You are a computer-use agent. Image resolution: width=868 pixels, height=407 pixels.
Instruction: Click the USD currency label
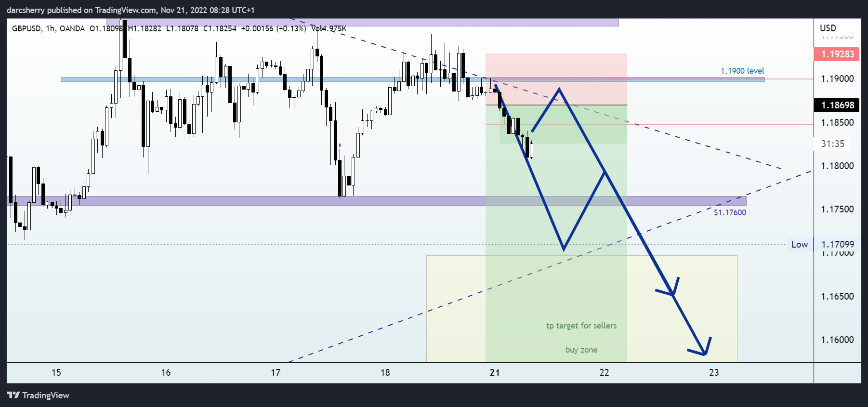coord(828,28)
